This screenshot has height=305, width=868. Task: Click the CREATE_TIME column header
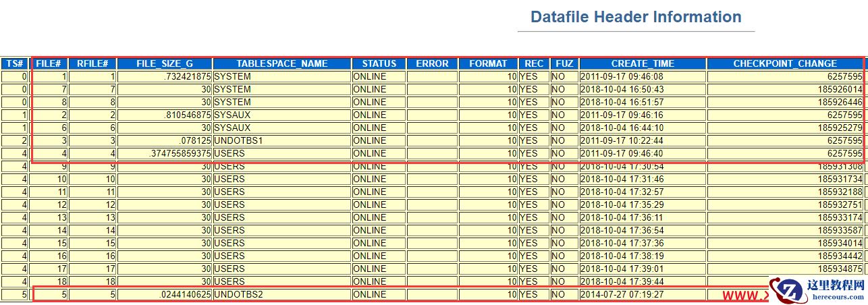coord(643,63)
